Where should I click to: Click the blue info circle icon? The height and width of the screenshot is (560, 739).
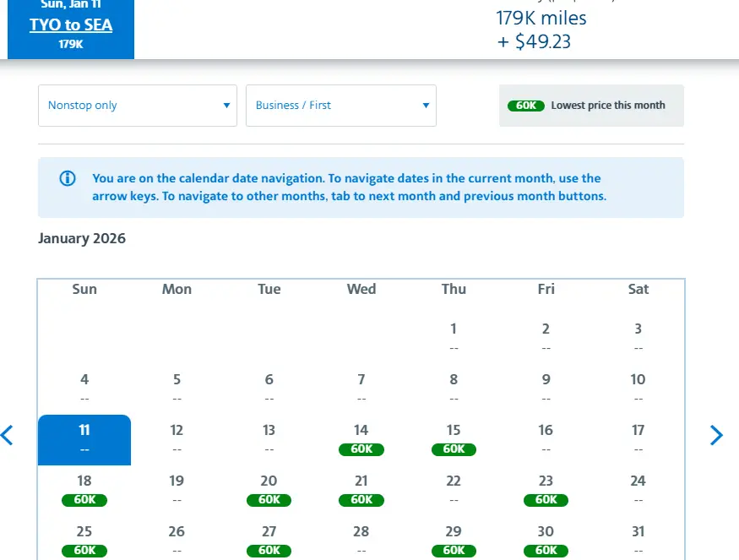point(68,179)
